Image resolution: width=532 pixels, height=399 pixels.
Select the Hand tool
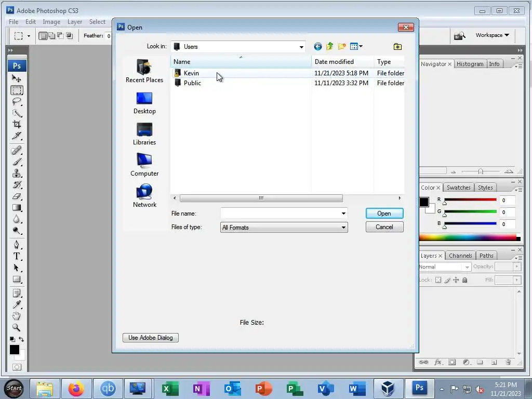tap(16, 316)
